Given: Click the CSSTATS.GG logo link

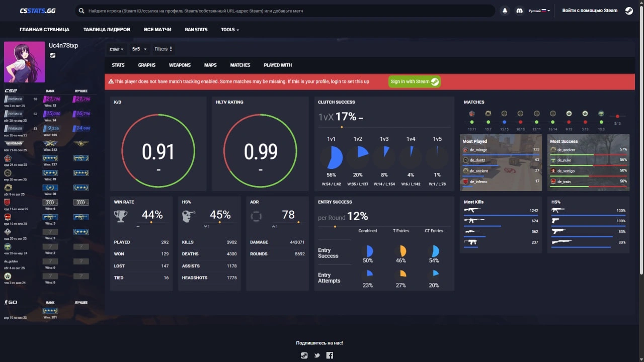Looking at the screenshot, I should coord(38,11).
